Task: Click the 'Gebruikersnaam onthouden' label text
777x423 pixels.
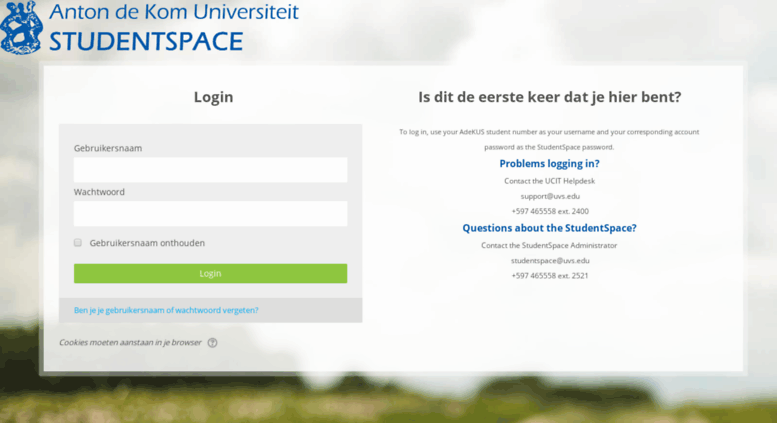Action: coord(147,243)
